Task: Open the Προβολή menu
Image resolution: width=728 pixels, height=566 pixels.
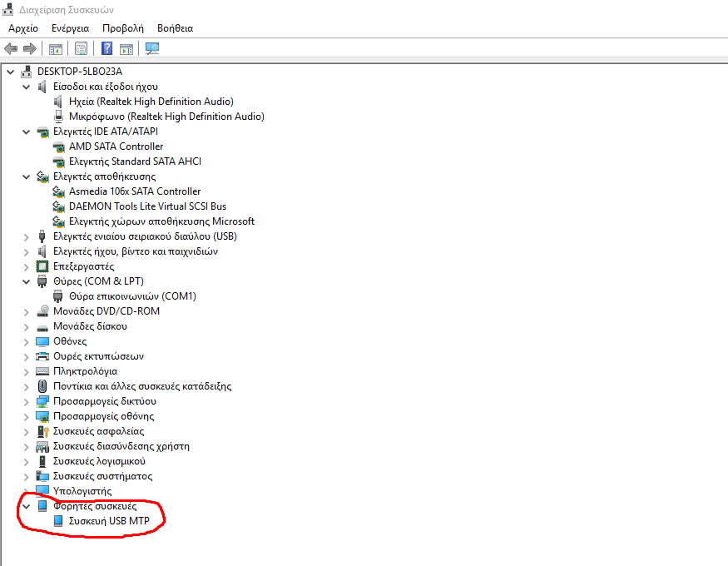Action: coord(122,28)
